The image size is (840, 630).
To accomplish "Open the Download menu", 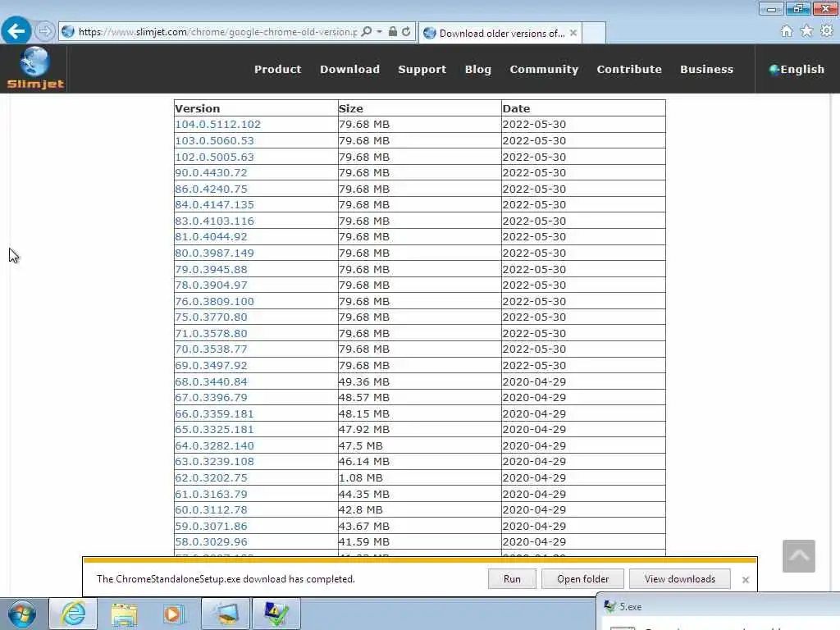I will point(349,69).
